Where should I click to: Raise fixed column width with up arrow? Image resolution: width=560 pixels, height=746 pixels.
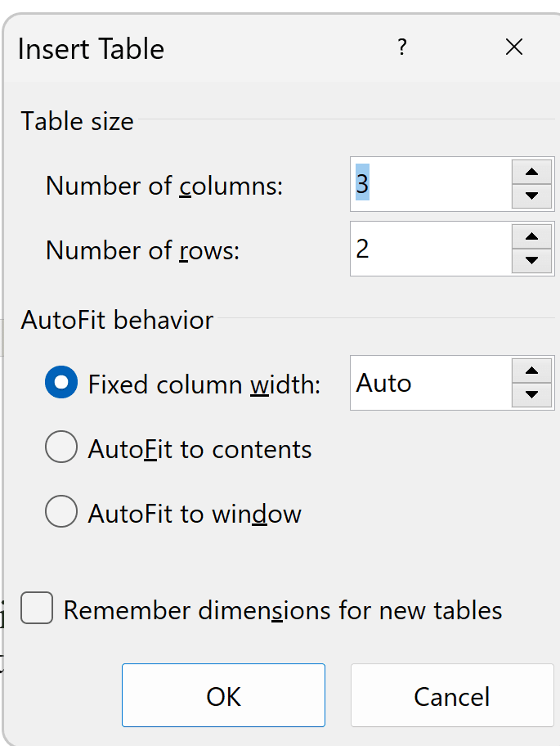[x=531, y=371]
